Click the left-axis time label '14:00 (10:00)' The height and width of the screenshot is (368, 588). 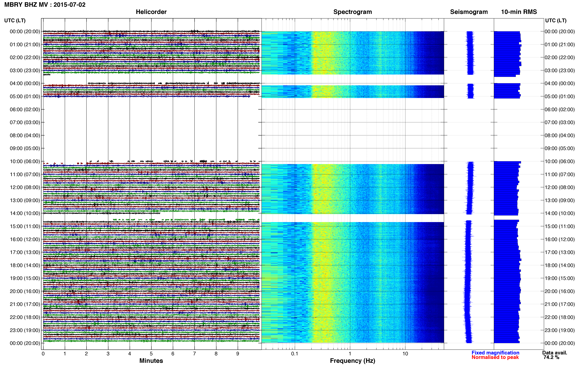(25, 213)
